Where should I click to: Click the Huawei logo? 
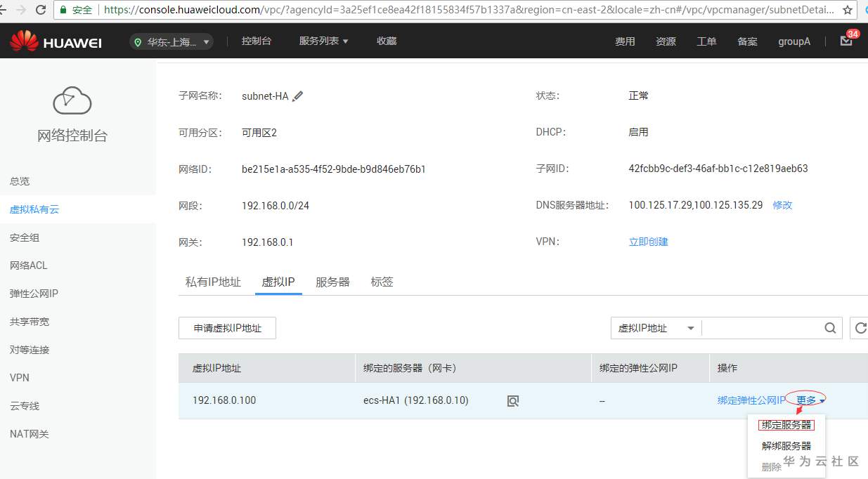pos(56,41)
